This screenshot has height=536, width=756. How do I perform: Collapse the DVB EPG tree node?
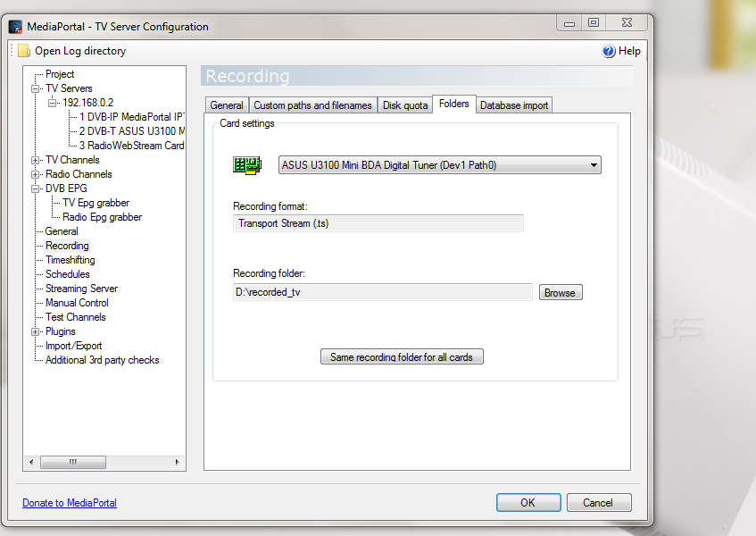pos(35,188)
